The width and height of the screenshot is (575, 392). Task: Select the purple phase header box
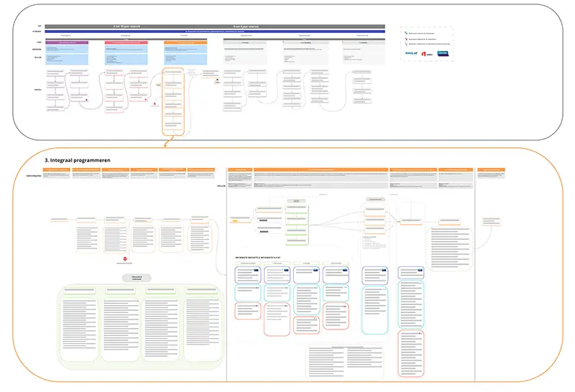[x=68, y=43]
